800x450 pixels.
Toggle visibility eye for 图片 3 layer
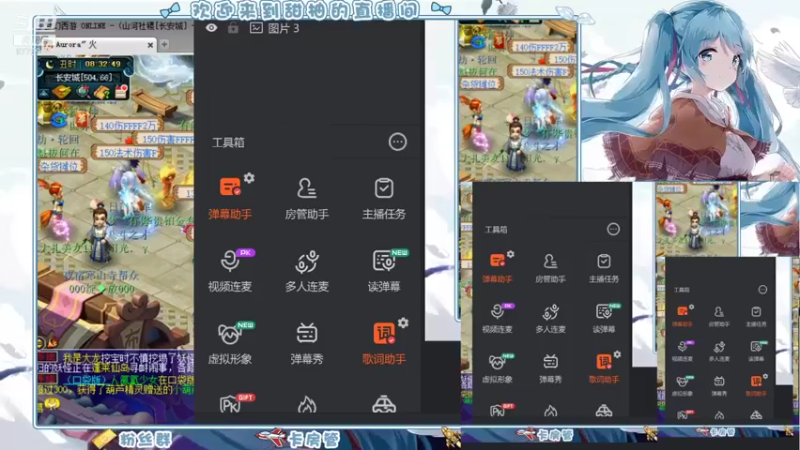(x=211, y=28)
